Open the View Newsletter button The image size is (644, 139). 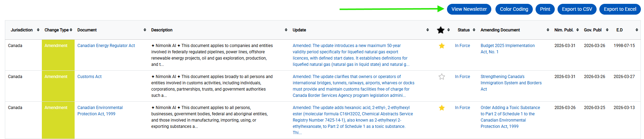click(x=469, y=9)
